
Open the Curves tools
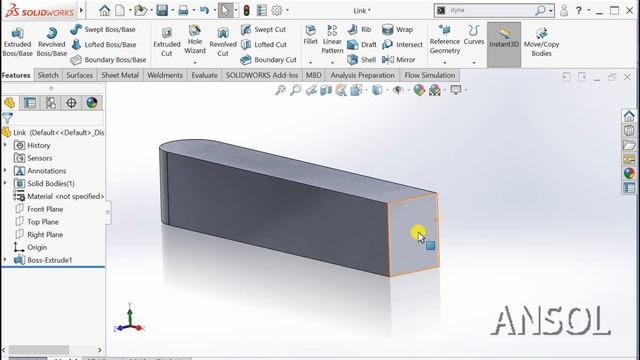point(473,35)
